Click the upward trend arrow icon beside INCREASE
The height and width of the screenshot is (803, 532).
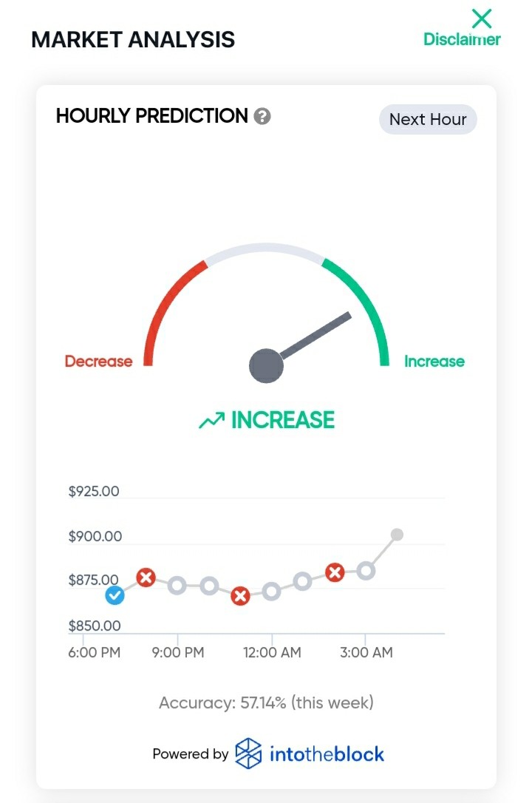pos(211,420)
